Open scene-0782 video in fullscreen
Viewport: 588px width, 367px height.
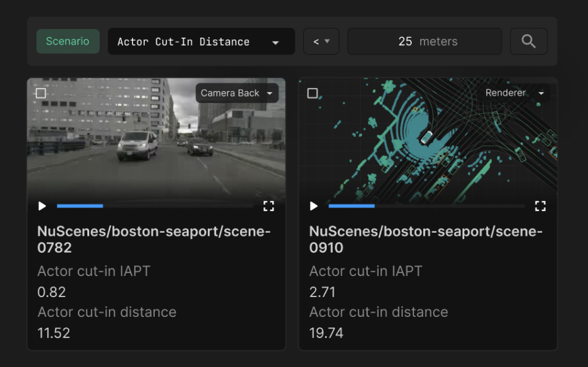tap(269, 206)
